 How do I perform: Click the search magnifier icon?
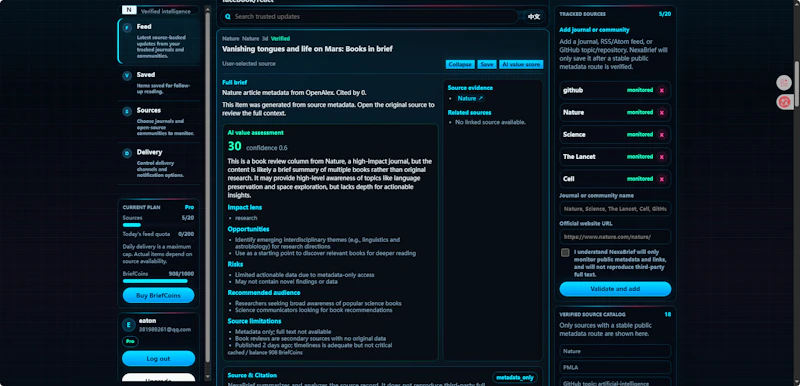coord(228,17)
